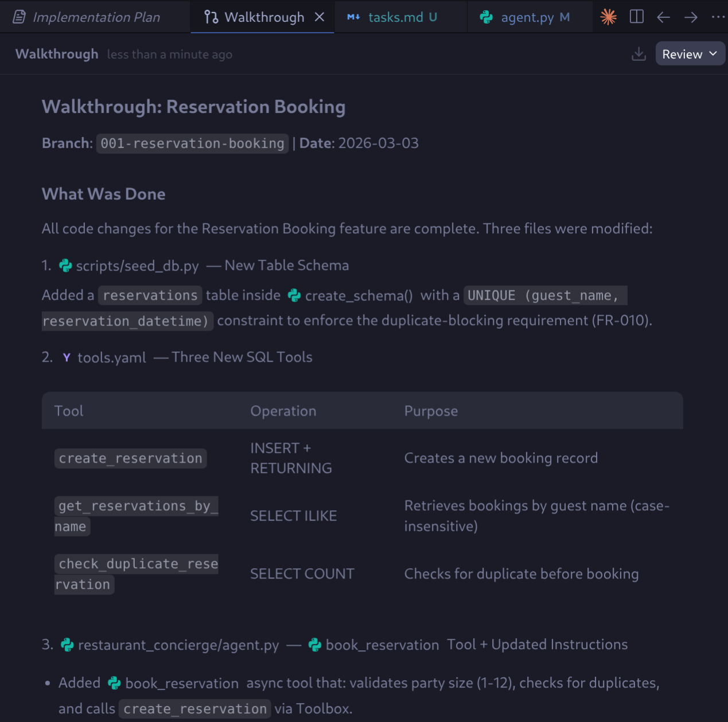Click the Python icon beside scripts/seed_db.py
728x722 pixels.
pos(66,266)
